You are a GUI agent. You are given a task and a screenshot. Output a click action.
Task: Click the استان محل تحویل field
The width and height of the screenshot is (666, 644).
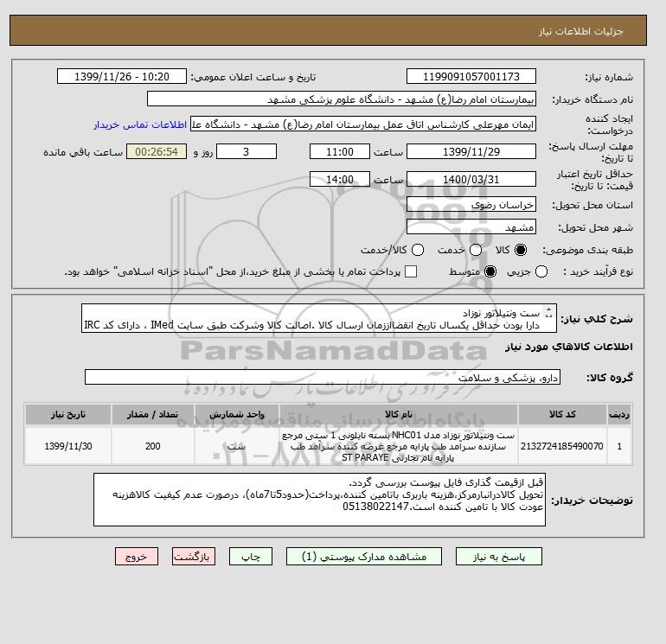[x=471, y=205]
